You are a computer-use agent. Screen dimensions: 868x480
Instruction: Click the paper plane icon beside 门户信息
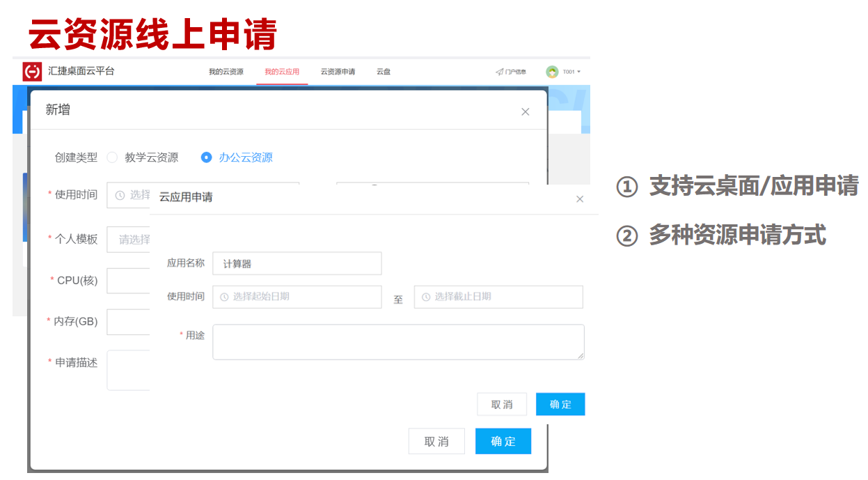(x=498, y=70)
